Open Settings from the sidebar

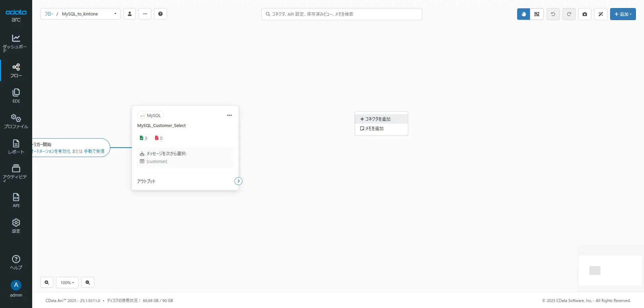pyautogui.click(x=16, y=226)
